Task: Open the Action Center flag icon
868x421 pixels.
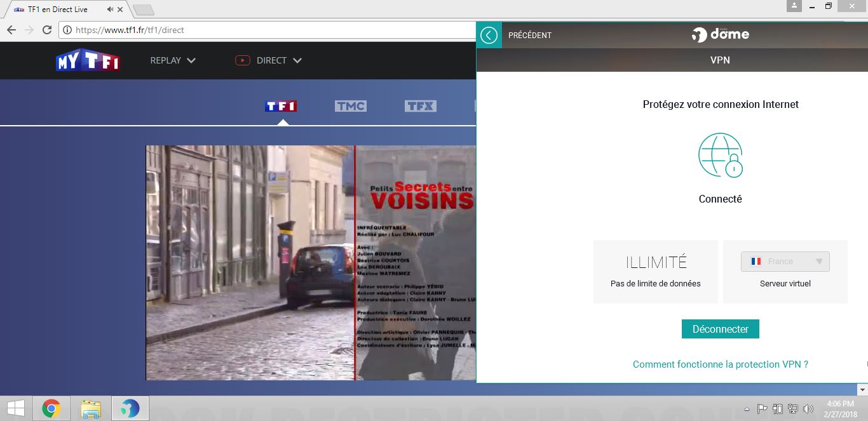Action: tap(763, 409)
